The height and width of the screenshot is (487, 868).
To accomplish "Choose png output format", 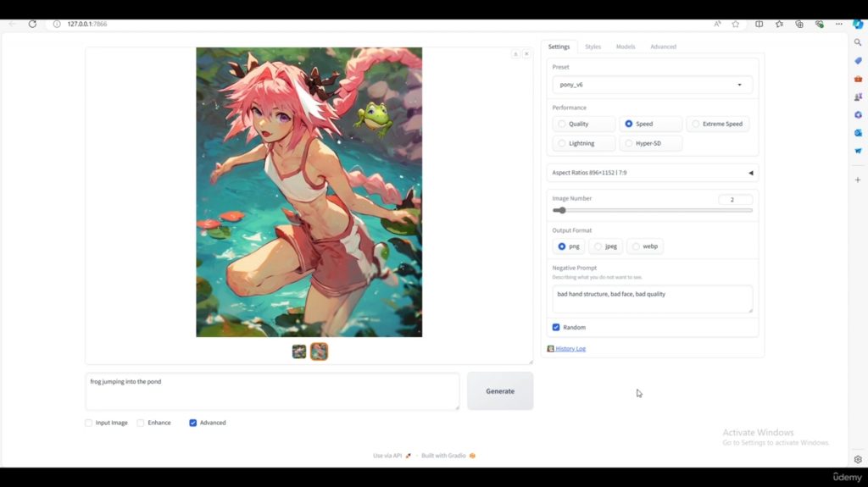I will click(569, 246).
